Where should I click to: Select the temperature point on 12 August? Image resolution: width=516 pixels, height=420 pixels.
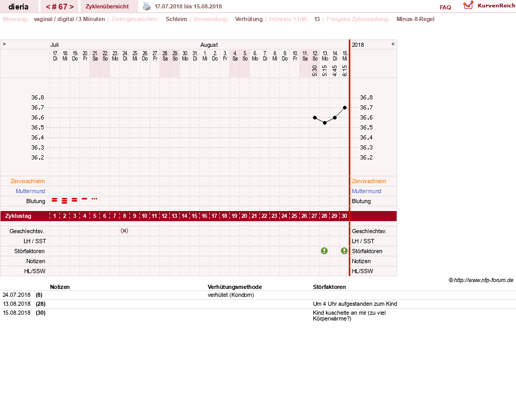[315, 117]
